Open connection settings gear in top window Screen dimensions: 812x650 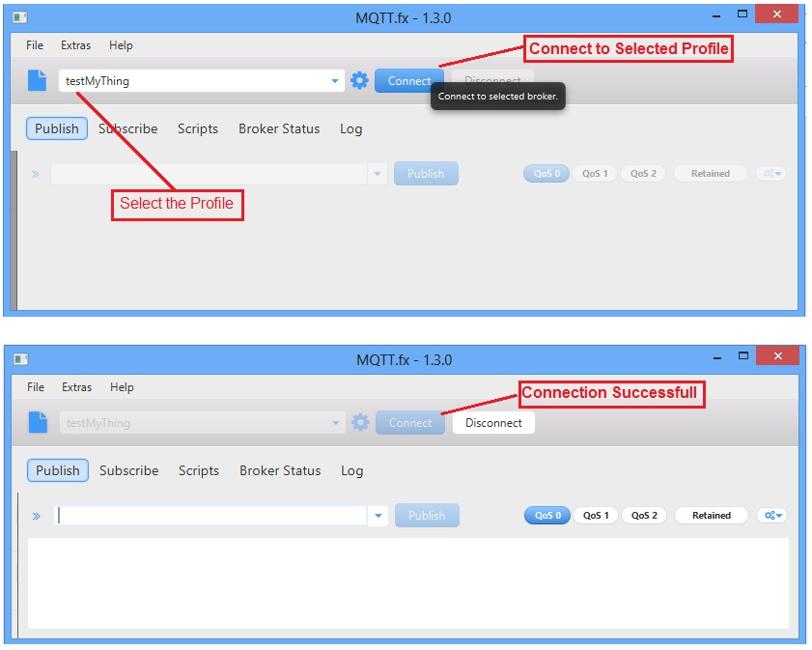coord(359,80)
